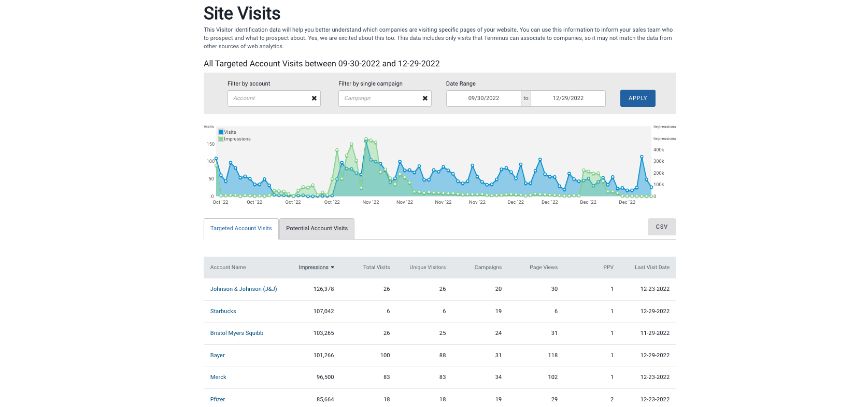
Task: Open the Bayer account link
Action: 217,356
